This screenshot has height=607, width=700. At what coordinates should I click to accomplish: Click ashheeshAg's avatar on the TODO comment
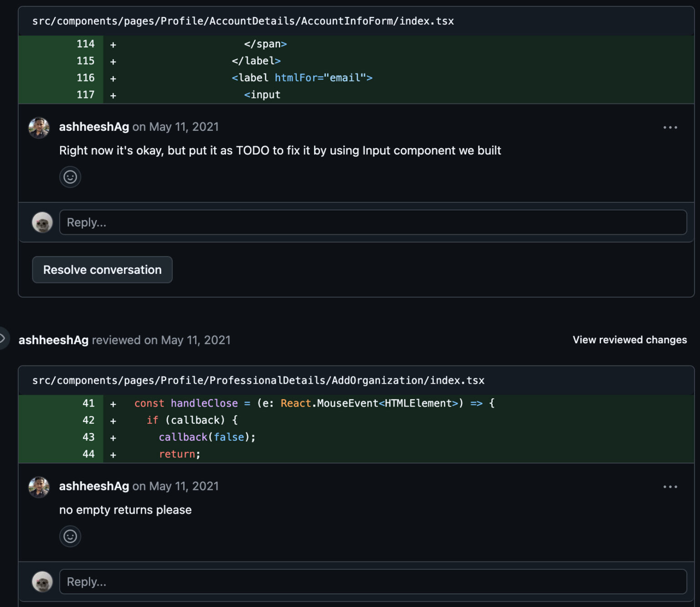point(39,128)
